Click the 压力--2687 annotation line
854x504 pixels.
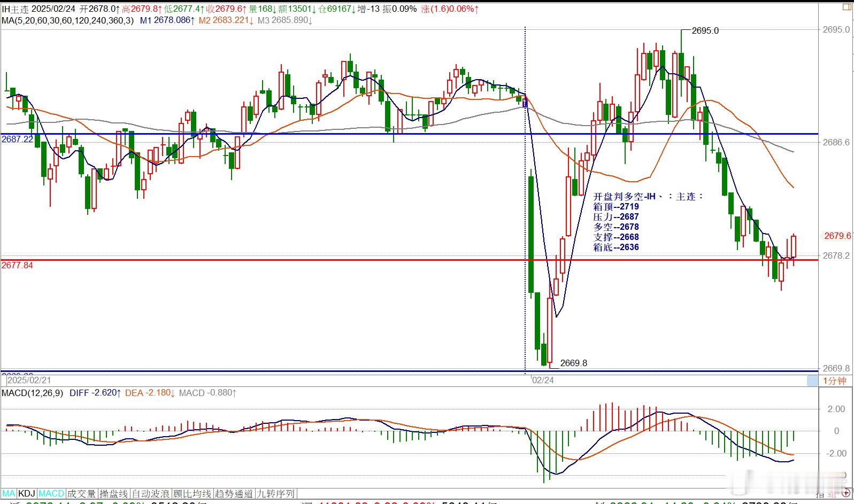(616, 217)
